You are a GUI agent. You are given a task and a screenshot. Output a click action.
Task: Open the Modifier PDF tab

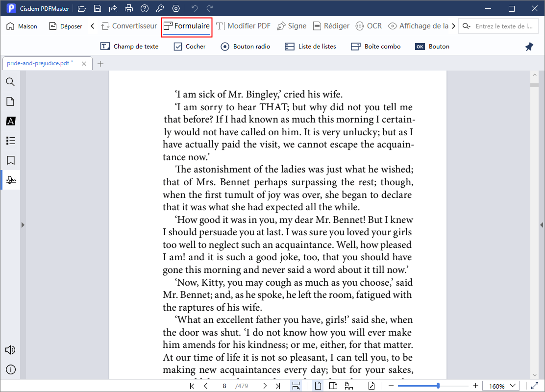[x=243, y=26]
